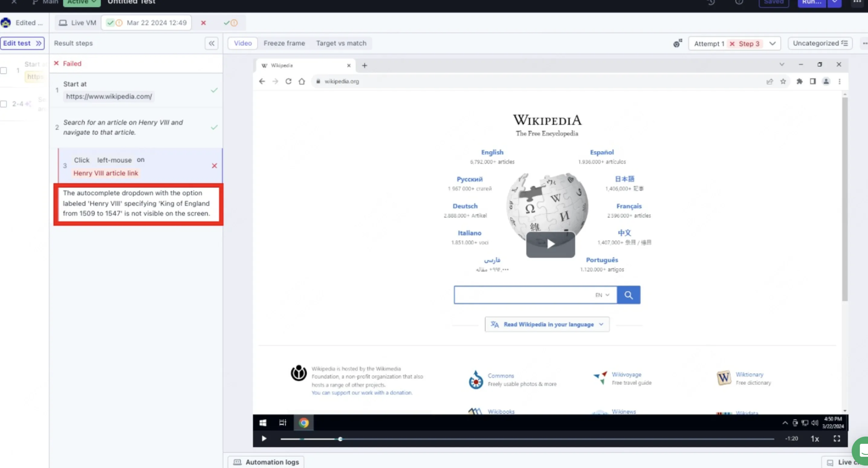Image resolution: width=868 pixels, height=468 pixels.
Task: Click the browser reload icon
Action: click(288, 81)
